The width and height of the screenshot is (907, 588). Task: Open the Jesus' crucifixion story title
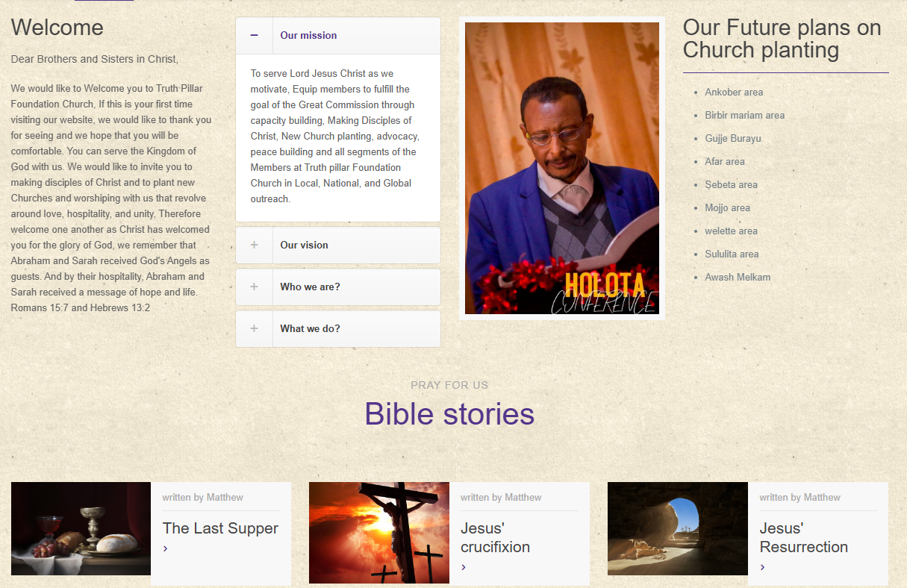tap(495, 537)
